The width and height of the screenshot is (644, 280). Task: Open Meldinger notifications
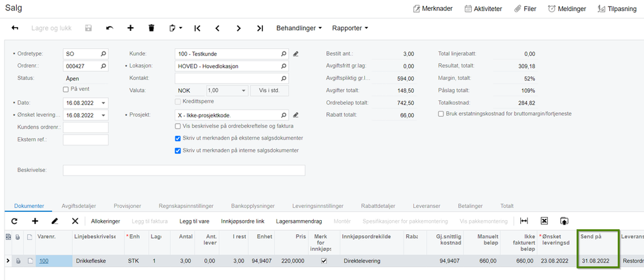[x=567, y=8]
